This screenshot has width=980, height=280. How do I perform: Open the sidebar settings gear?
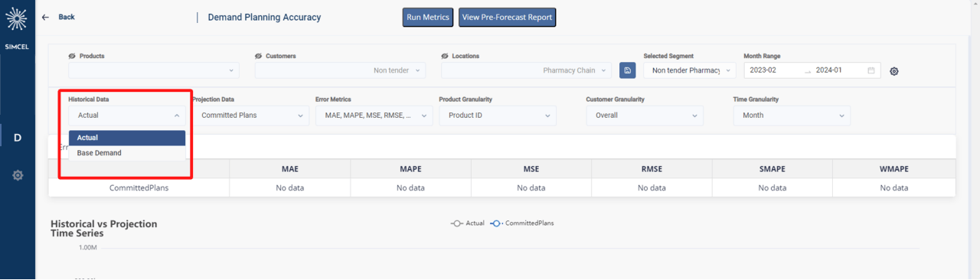tap(18, 175)
